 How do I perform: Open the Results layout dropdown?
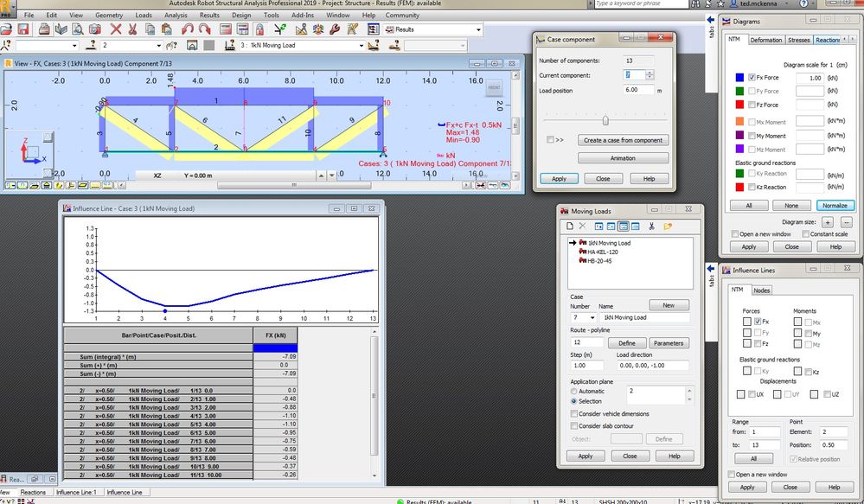478,29
